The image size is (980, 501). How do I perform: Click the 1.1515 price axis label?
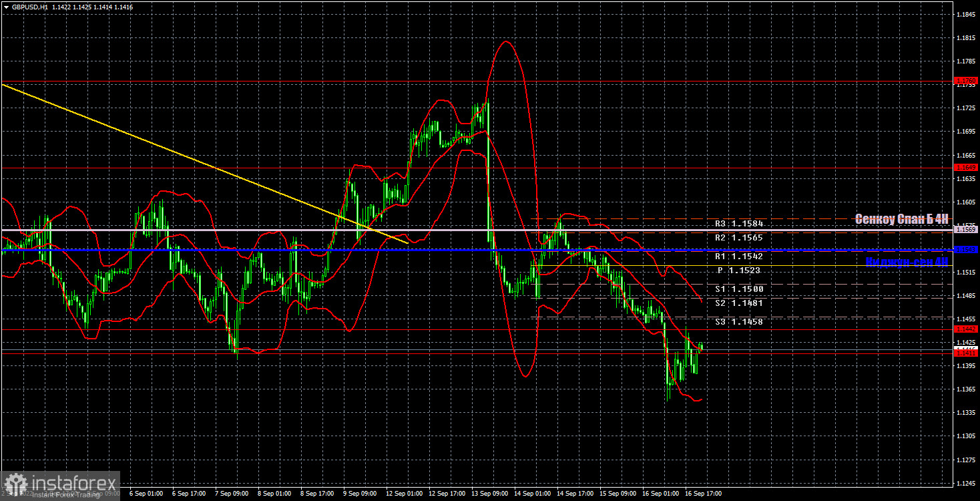click(x=966, y=272)
